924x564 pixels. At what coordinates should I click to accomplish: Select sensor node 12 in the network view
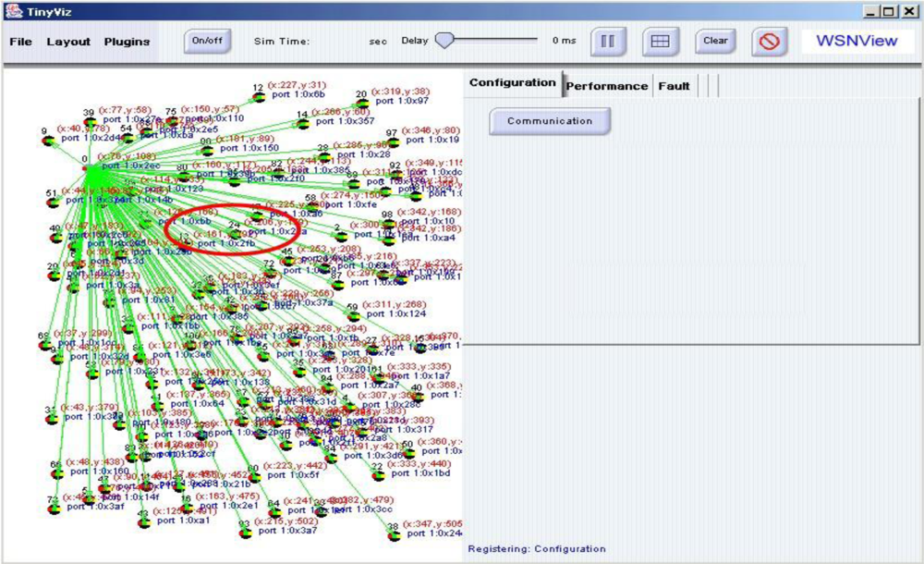pos(260,97)
